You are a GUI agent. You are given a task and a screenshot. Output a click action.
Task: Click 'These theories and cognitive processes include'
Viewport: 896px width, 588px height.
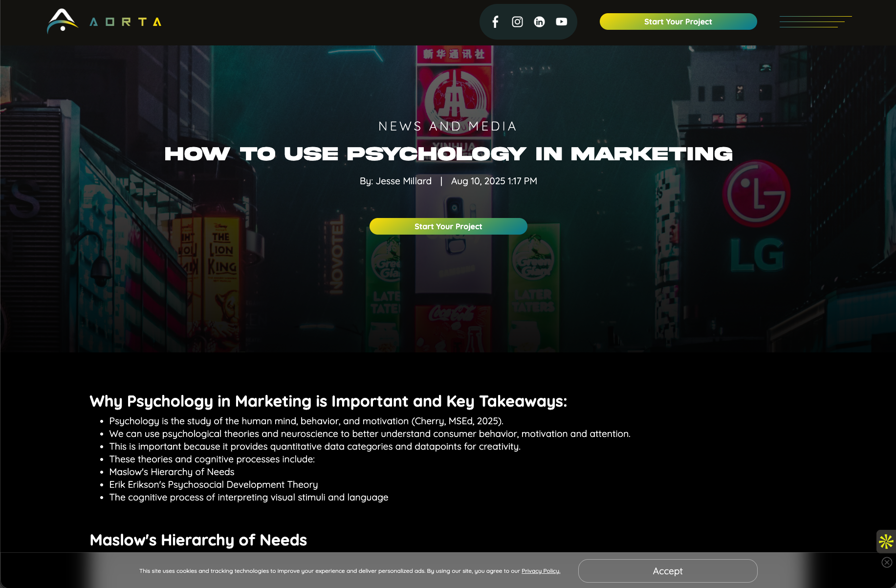point(212,459)
